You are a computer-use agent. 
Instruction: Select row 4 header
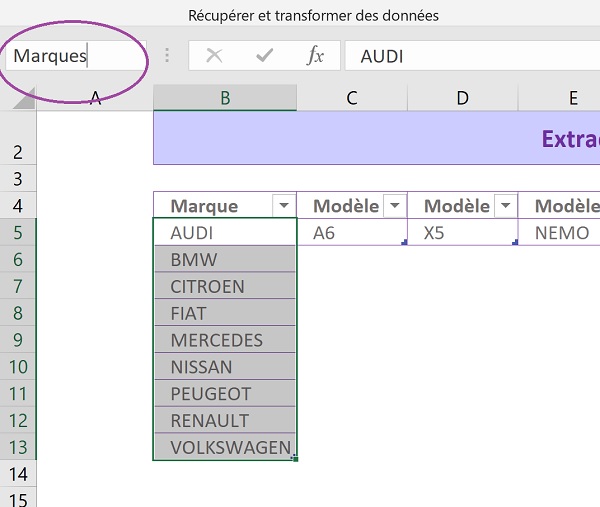[x=18, y=205]
